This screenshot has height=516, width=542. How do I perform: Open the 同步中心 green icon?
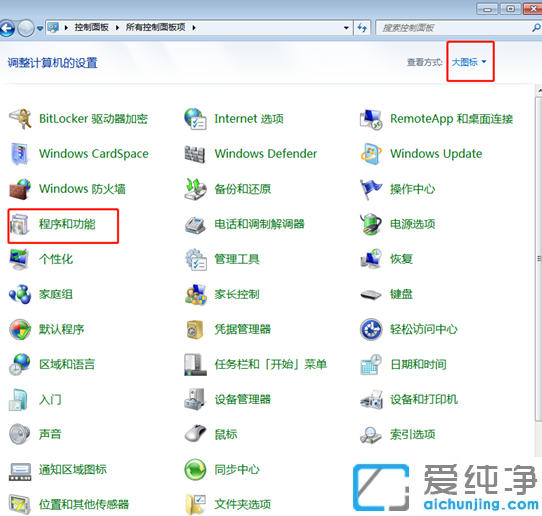click(195, 470)
